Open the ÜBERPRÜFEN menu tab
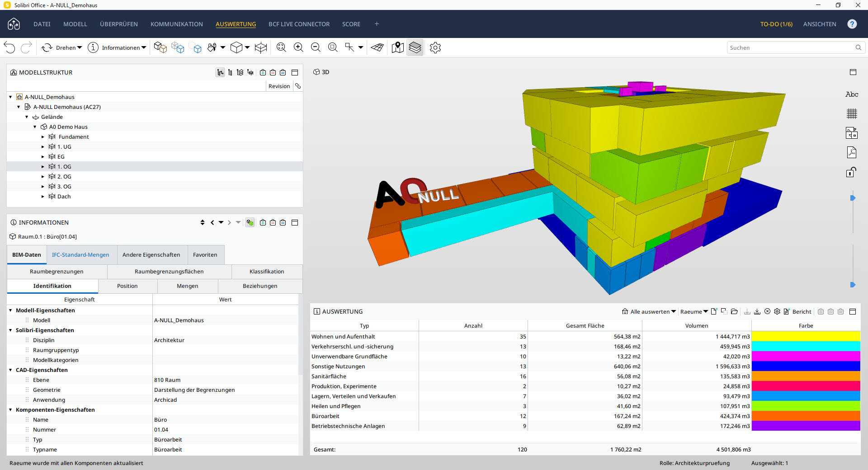 pyautogui.click(x=119, y=24)
